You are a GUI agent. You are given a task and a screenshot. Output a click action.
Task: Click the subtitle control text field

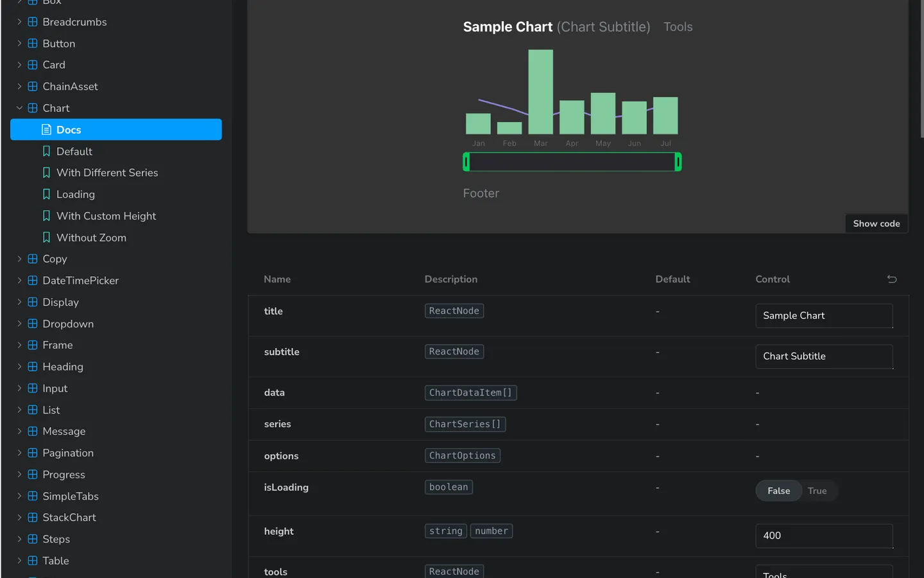[824, 356]
